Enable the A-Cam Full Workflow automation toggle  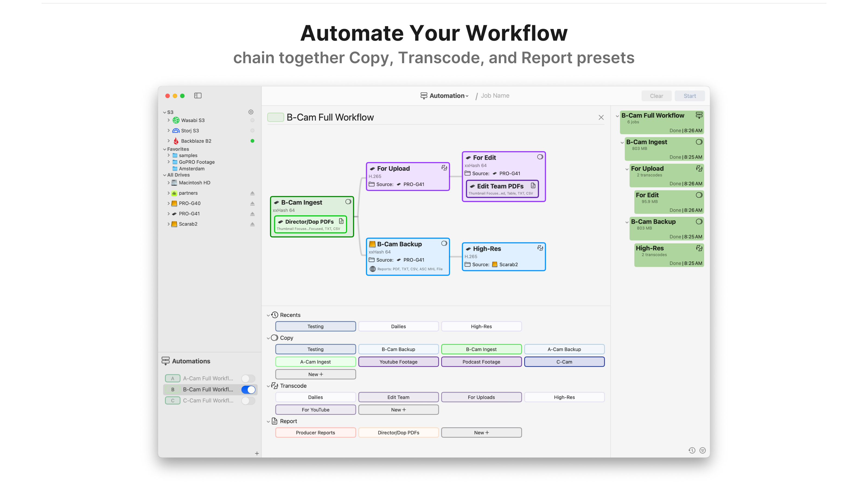point(248,378)
